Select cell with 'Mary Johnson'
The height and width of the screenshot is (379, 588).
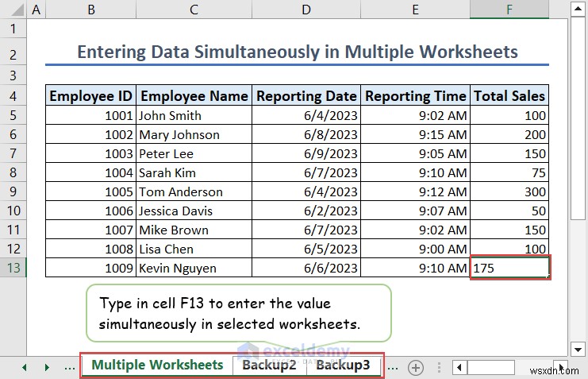(x=194, y=134)
